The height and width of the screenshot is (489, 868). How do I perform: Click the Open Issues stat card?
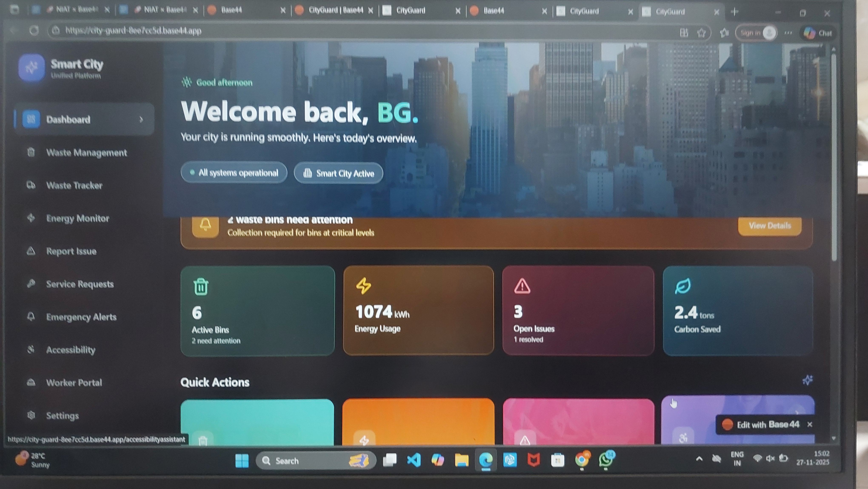point(578,310)
